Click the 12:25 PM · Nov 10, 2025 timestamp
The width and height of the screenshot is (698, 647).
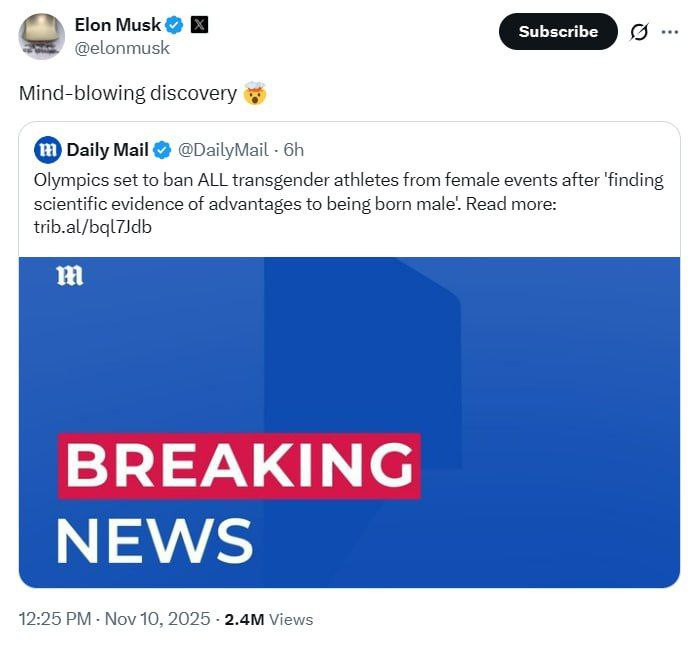114,619
